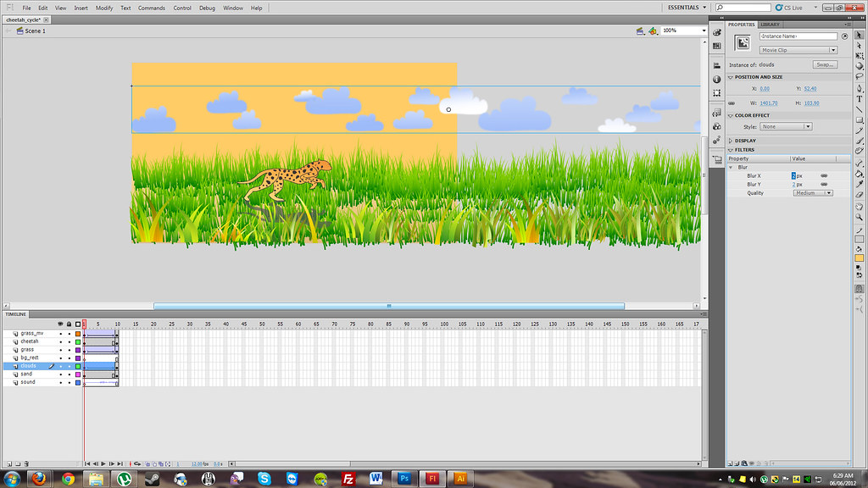Open the Control menu

coord(182,8)
